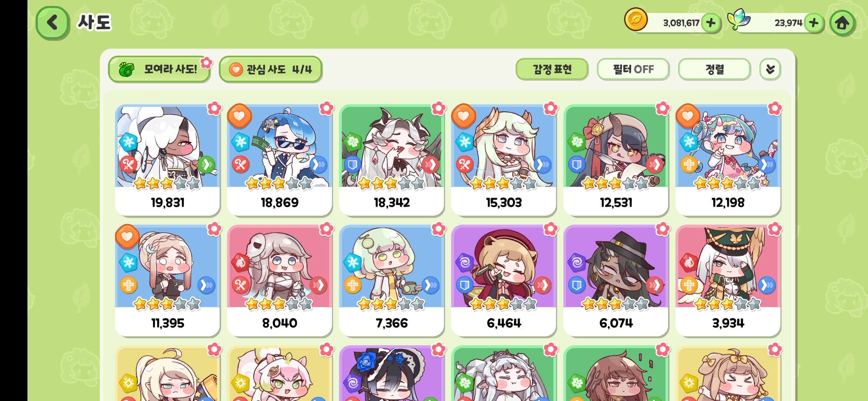
Task: Open the 필터 OFF filter menu
Action: tap(633, 69)
